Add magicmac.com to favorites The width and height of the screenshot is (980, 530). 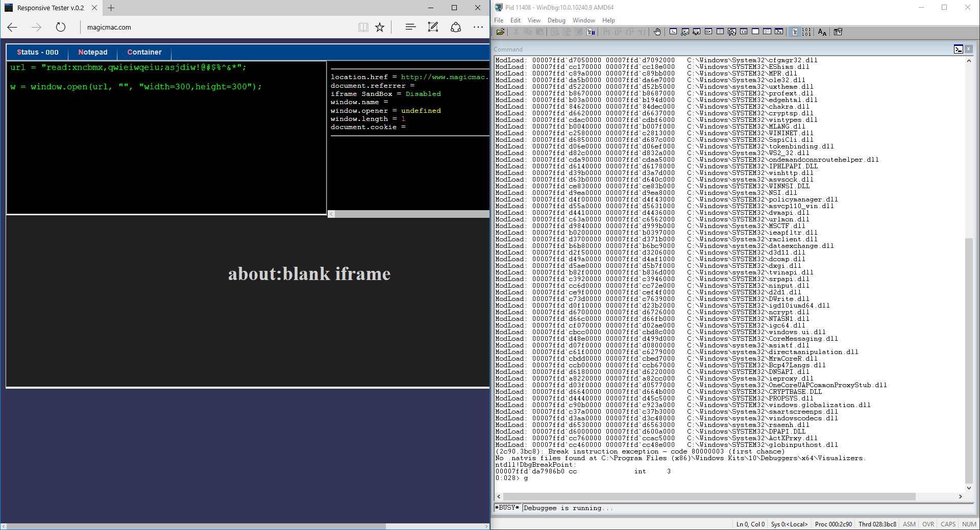tap(380, 28)
